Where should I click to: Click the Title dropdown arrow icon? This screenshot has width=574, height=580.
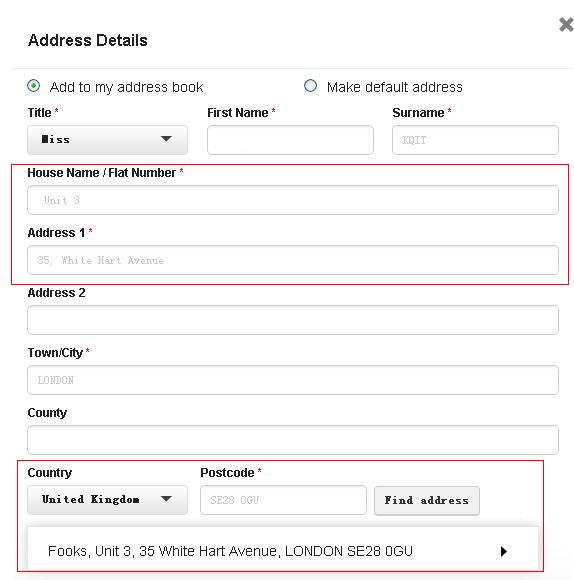point(166,139)
